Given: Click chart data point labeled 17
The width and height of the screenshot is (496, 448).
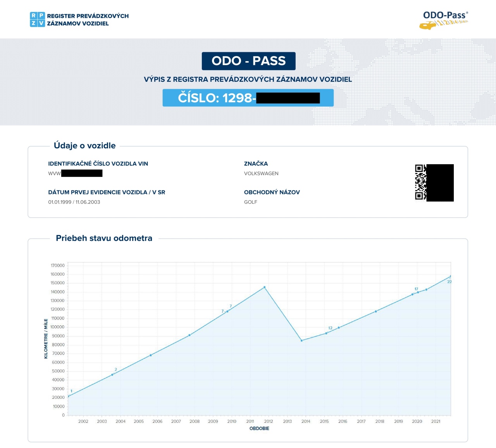Looking at the screenshot, I should [418, 292].
